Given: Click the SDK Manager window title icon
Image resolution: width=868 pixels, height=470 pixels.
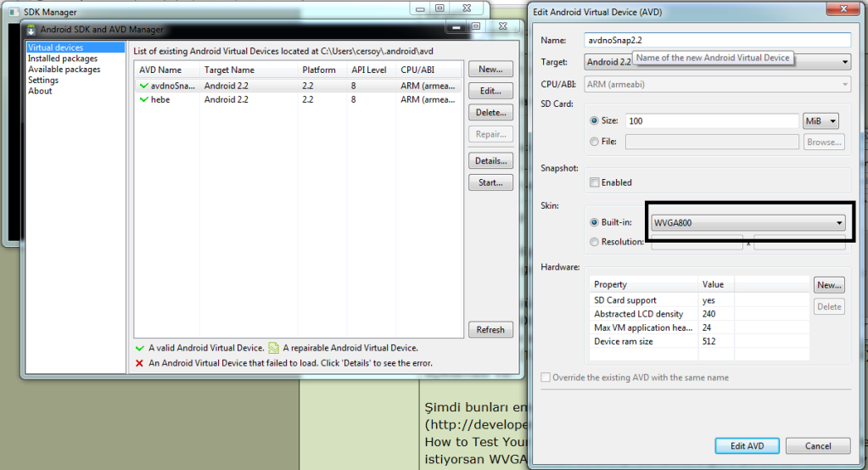Looking at the screenshot, I should tap(12, 12).
